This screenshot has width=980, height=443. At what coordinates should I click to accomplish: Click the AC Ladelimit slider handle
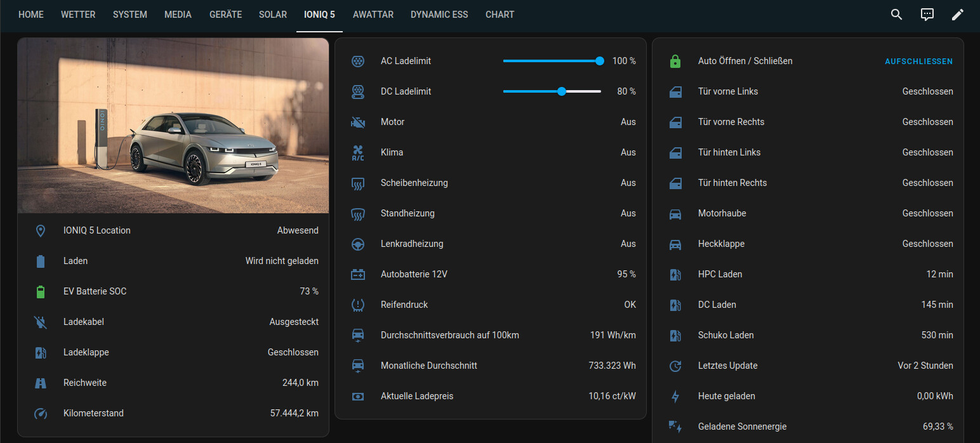(x=600, y=61)
